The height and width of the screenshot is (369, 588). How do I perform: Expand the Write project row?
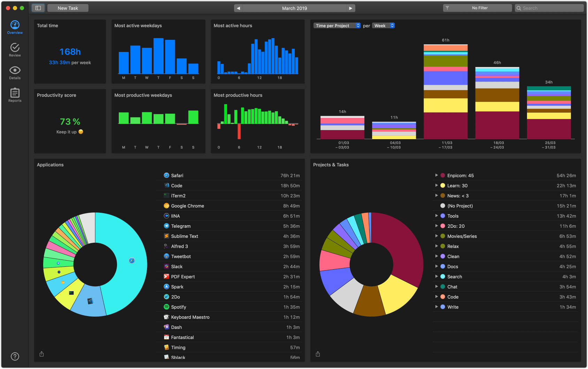436,307
